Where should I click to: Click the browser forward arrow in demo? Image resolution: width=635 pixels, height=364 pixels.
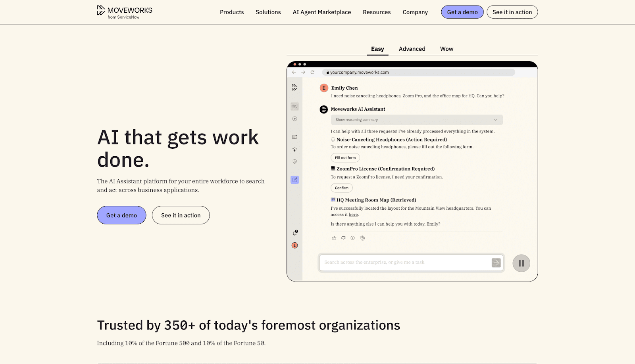pyautogui.click(x=303, y=72)
